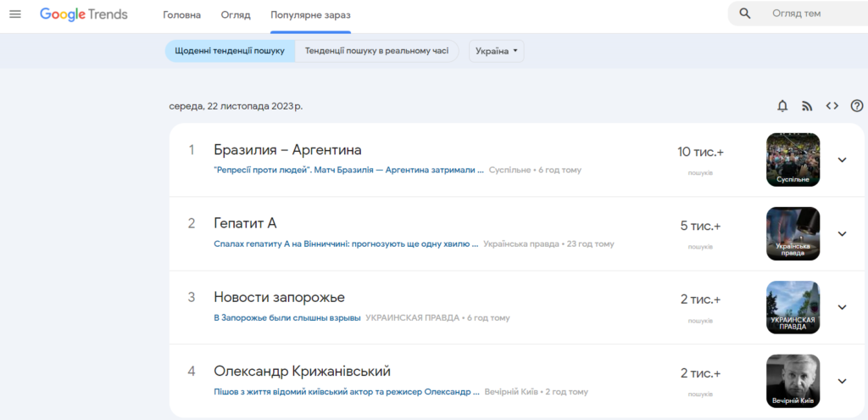Switch to Тенденції пошуку в реальному часі
Viewport: 868px width, 420px height.
pyautogui.click(x=376, y=51)
